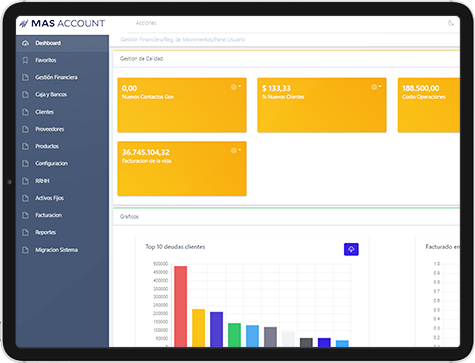Image resolution: width=475 pixels, height=363 pixels.
Task: Click the document icon beside Facturacion
Action: click(25, 215)
